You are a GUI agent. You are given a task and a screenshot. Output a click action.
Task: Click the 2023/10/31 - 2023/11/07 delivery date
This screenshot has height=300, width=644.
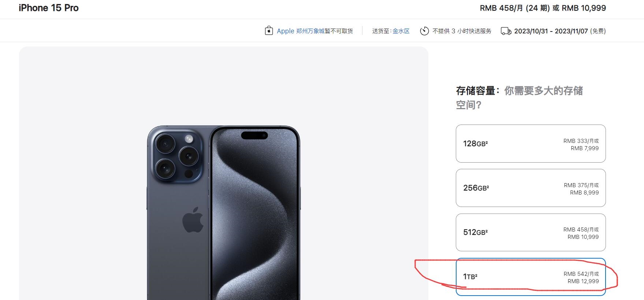(x=551, y=31)
